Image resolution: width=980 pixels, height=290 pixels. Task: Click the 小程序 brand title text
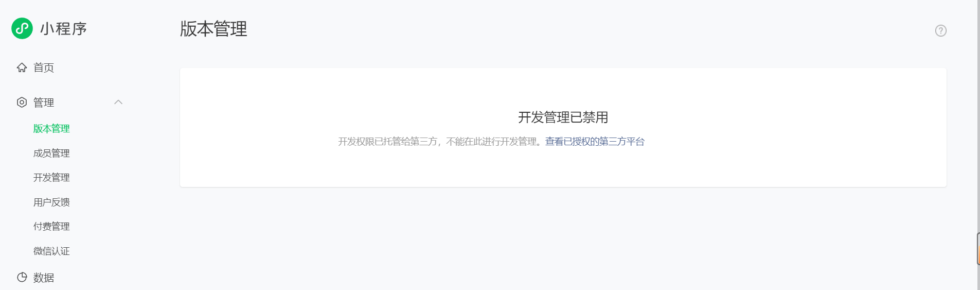pos(64,29)
